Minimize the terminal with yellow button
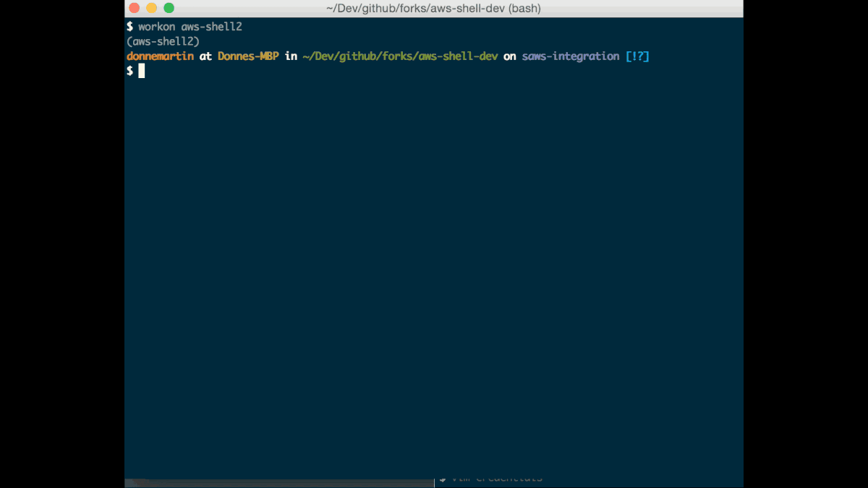The height and width of the screenshot is (488, 868). (x=152, y=8)
